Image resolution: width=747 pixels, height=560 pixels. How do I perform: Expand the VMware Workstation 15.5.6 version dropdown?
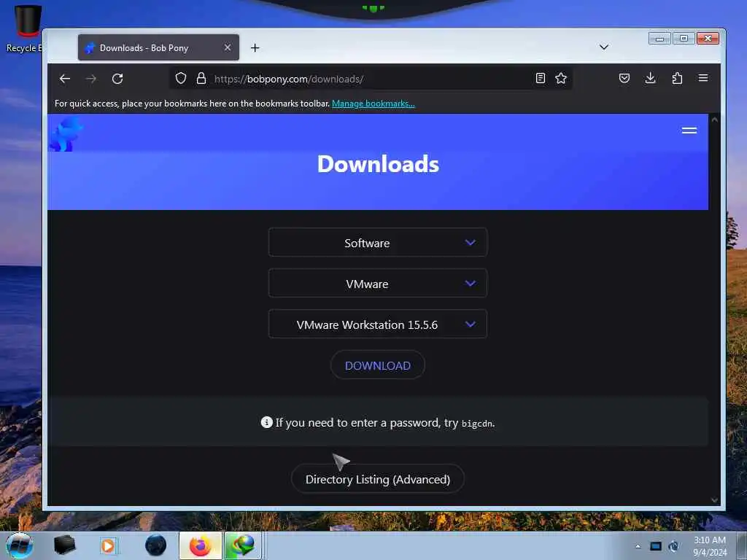(x=378, y=324)
